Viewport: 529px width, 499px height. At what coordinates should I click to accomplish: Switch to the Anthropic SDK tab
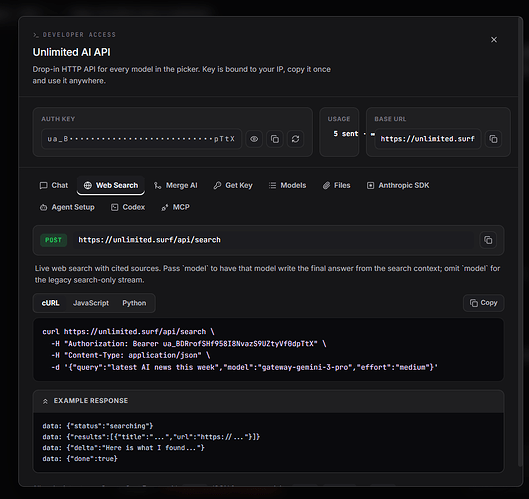(398, 185)
